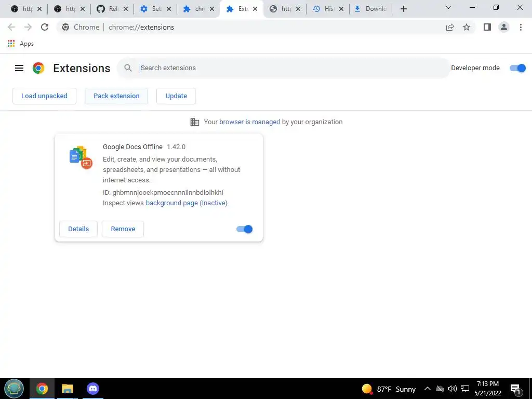
Task: Click the volume speaker tray icon
Action: pyautogui.click(x=453, y=389)
